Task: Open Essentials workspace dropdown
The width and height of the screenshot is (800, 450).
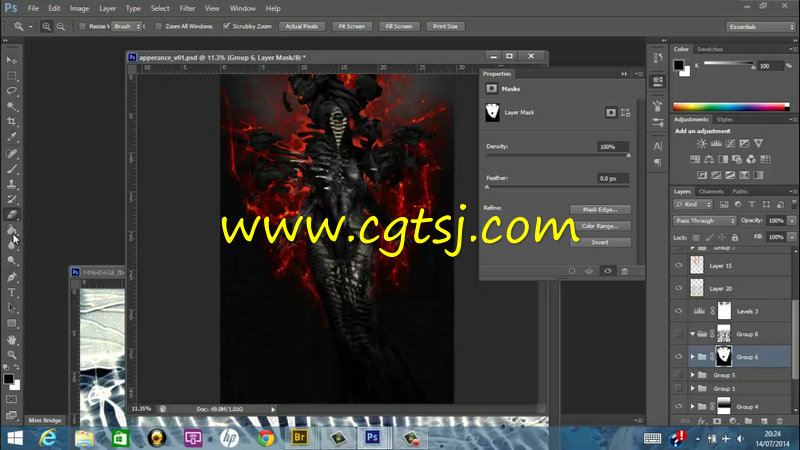Action: [x=761, y=27]
